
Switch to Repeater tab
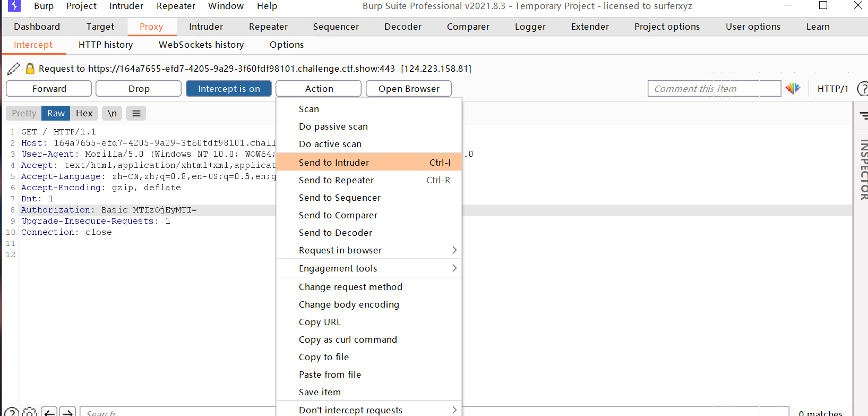268,27
